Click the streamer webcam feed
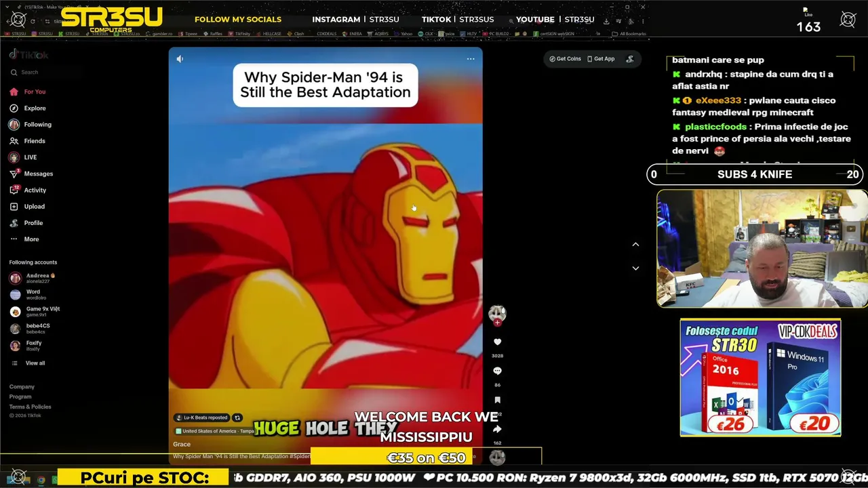 pos(762,249)
